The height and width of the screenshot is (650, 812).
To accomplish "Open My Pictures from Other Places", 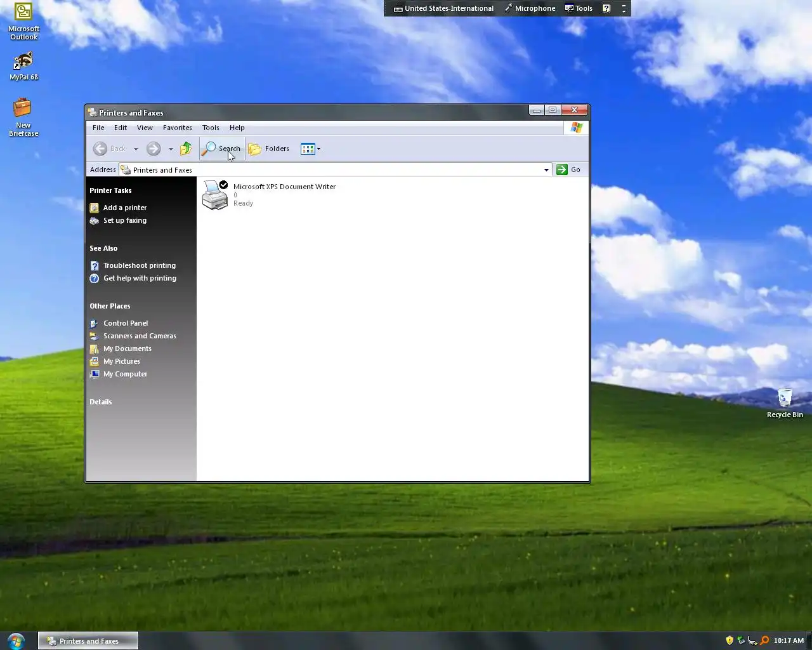I will coord(122,361).
